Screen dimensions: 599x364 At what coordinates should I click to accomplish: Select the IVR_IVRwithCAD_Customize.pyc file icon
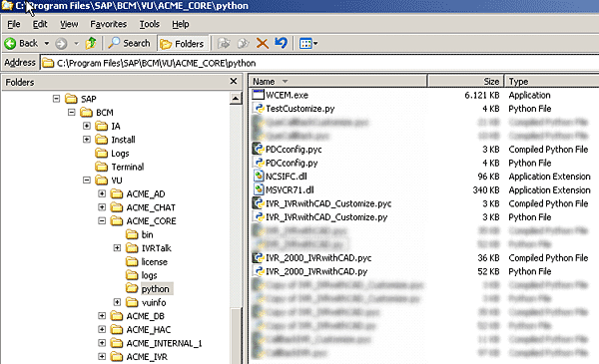[x=259, y=203]
